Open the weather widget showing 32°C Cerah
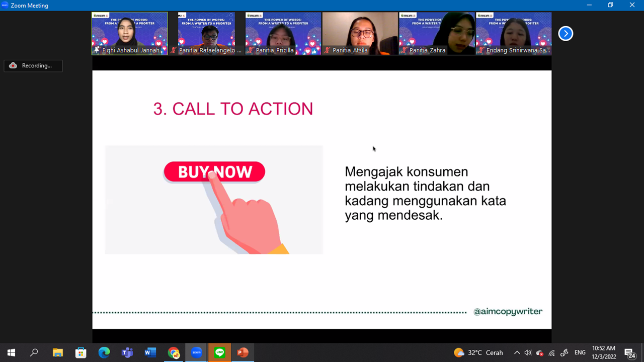Screen dimensions: 644x362 point(478,352)
